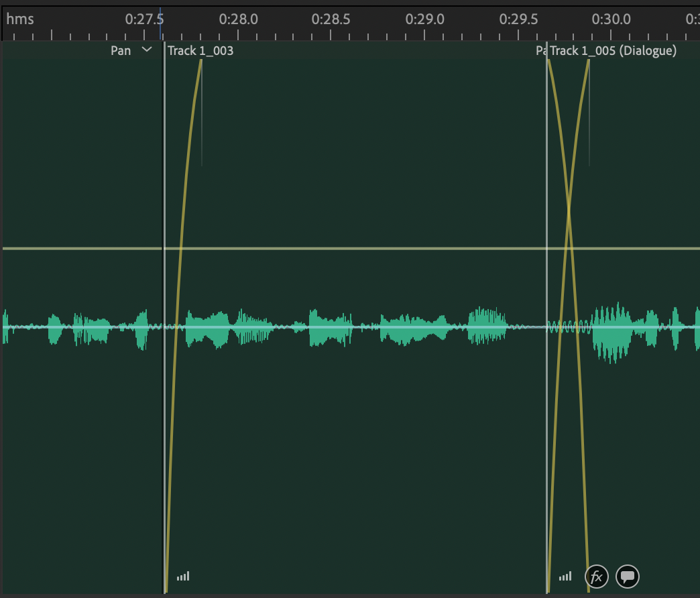This screenshot has width=700, height=598.
Task: Select the fade-in handle on Track 1_005 (Dialogue)
Action: click(589, 62)
